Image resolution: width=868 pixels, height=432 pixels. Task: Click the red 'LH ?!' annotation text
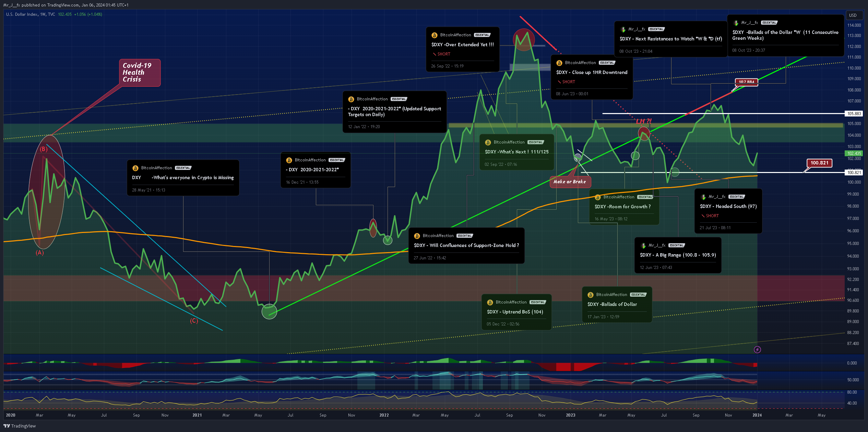point(644,122)
